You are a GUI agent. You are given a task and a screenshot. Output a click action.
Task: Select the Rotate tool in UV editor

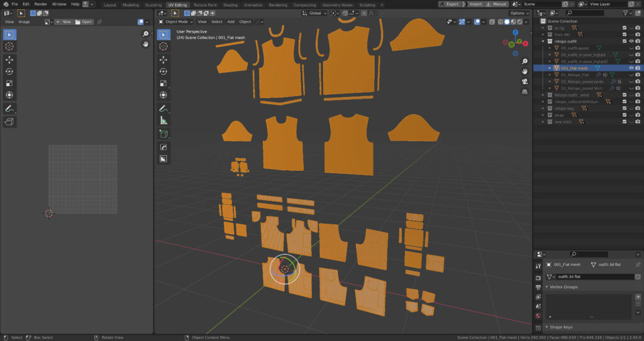[10, 71]
